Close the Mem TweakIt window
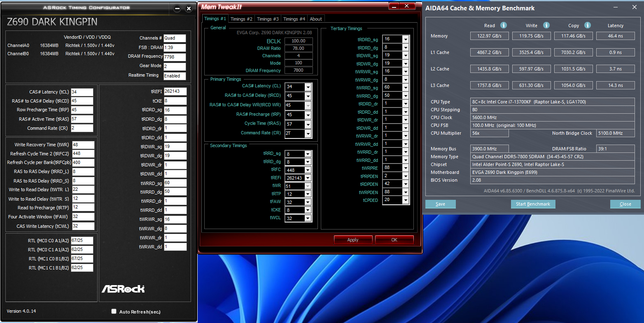The image size is (644, 323). (407, 6)
